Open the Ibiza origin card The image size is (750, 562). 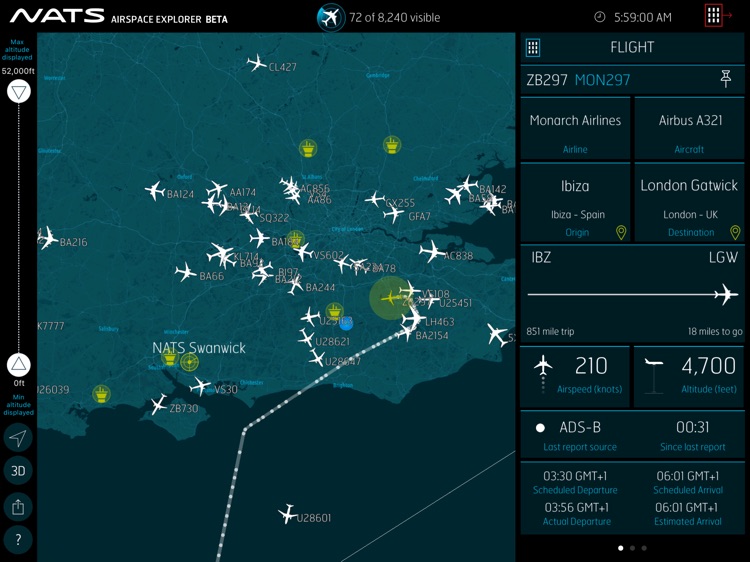click(x=575, y=203)
